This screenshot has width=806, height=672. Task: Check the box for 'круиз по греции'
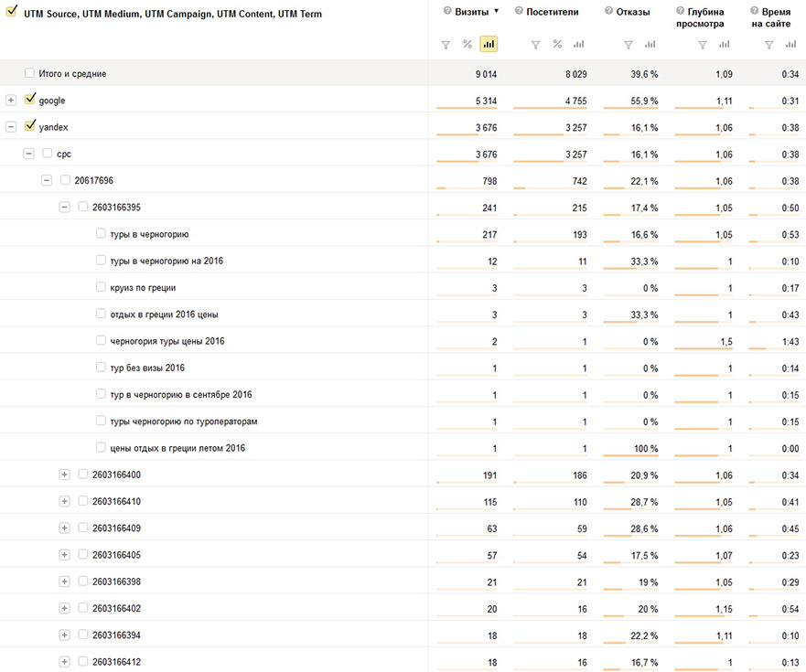tap(101, 287)
